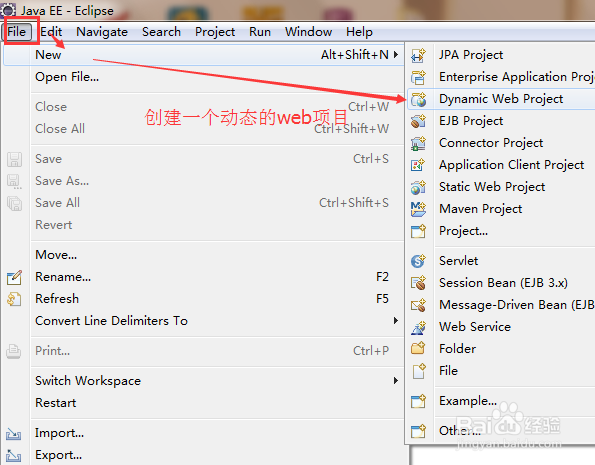Click the Export icon
Image resolution: width=595 pixels, height=465 pixels.
click(x=14, y=456)
